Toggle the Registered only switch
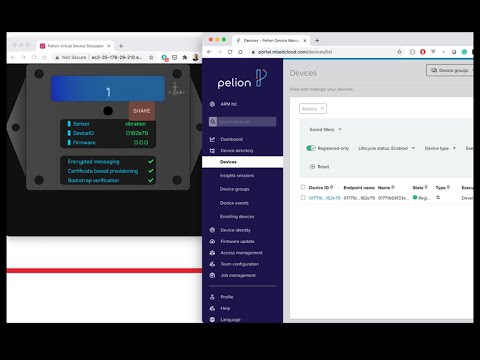 [x=311, y=148]
